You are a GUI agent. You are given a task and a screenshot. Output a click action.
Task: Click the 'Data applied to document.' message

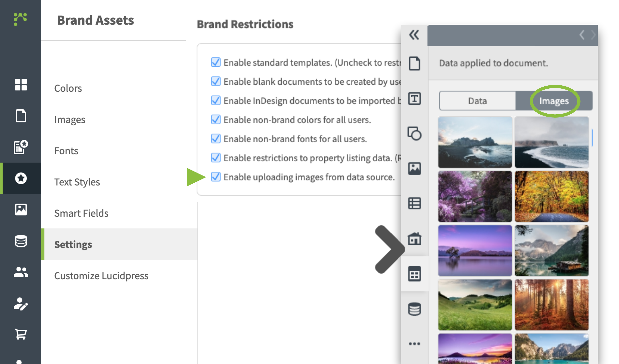[x=493, y=63]
